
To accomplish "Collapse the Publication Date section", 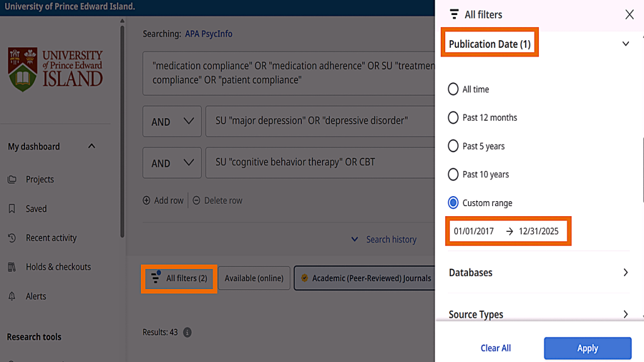I will point(625,44).
